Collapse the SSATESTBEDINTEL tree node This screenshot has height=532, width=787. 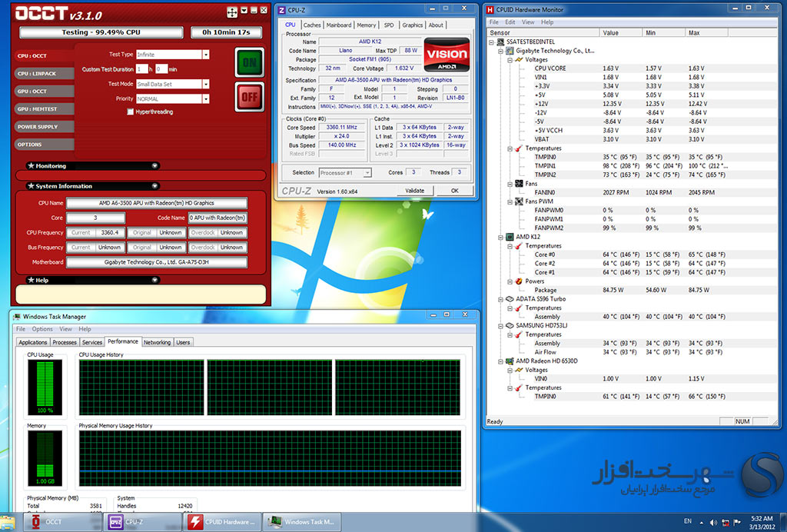pos(491,42)
